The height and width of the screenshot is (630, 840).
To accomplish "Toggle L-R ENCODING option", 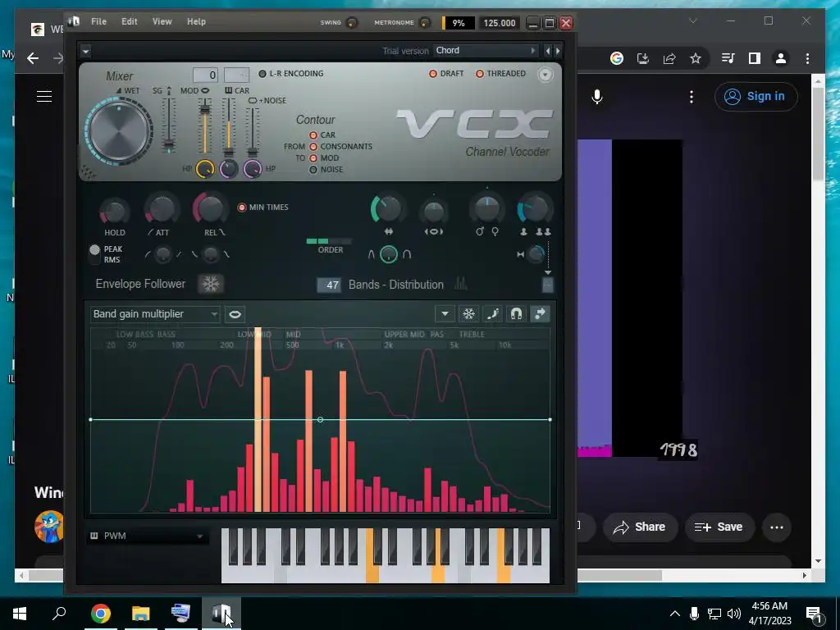I will [x=291, y=73].
